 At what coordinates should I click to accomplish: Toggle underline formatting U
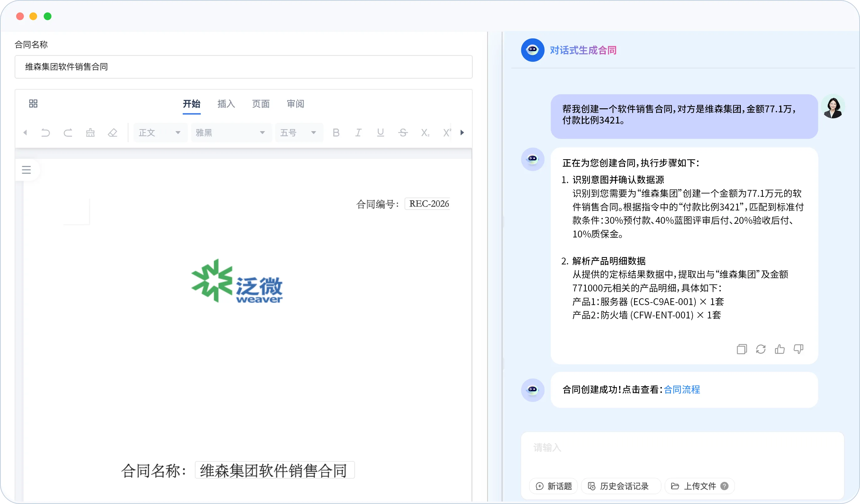pos(381,133)
